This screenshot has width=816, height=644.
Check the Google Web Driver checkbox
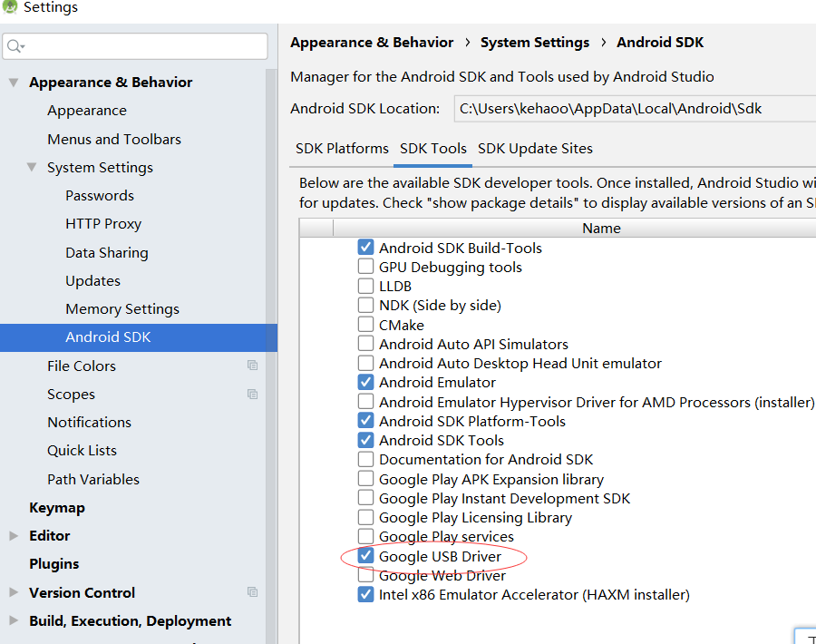coord(366,575)
